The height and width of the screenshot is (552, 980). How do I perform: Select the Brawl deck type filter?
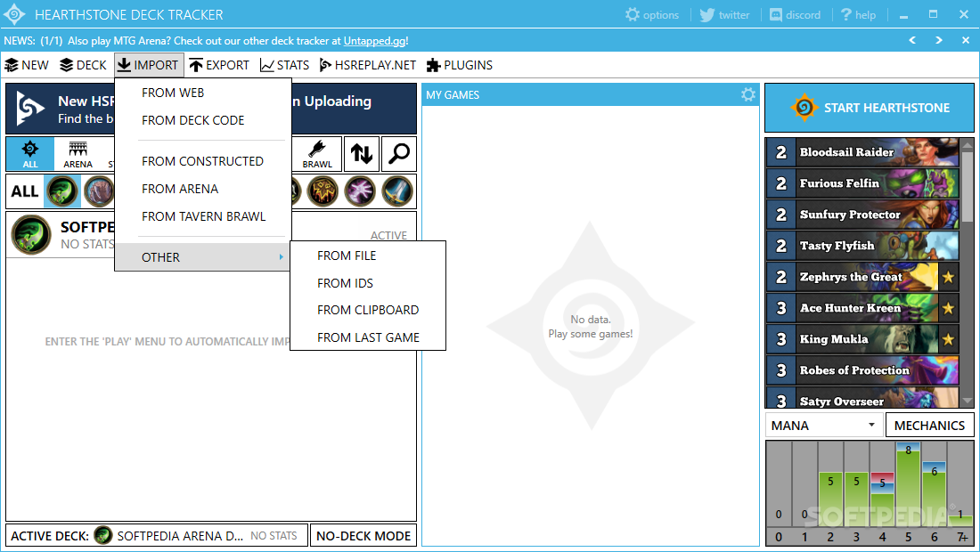(x=317, y=154)
